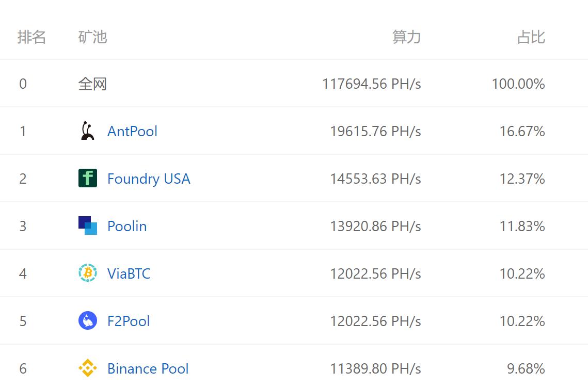Select rank number 3 cell

point(23,225)
